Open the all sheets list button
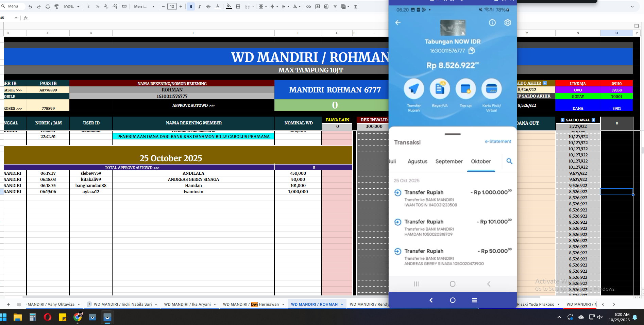644x325 pixels. pos(19,304)
